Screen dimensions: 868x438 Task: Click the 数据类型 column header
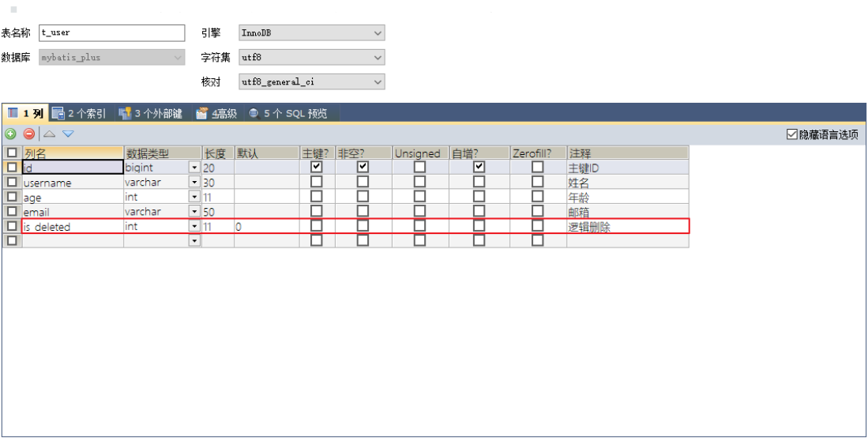click(x=163, y=153)
